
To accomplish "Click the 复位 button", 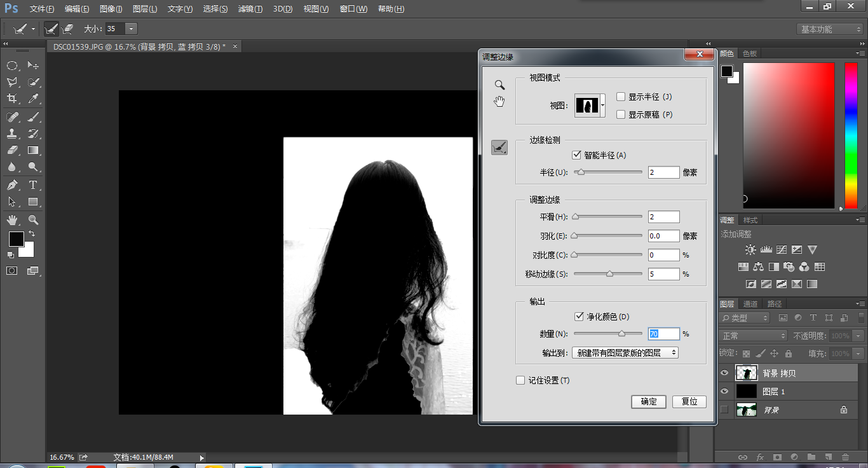I will (x=689, y=402).
